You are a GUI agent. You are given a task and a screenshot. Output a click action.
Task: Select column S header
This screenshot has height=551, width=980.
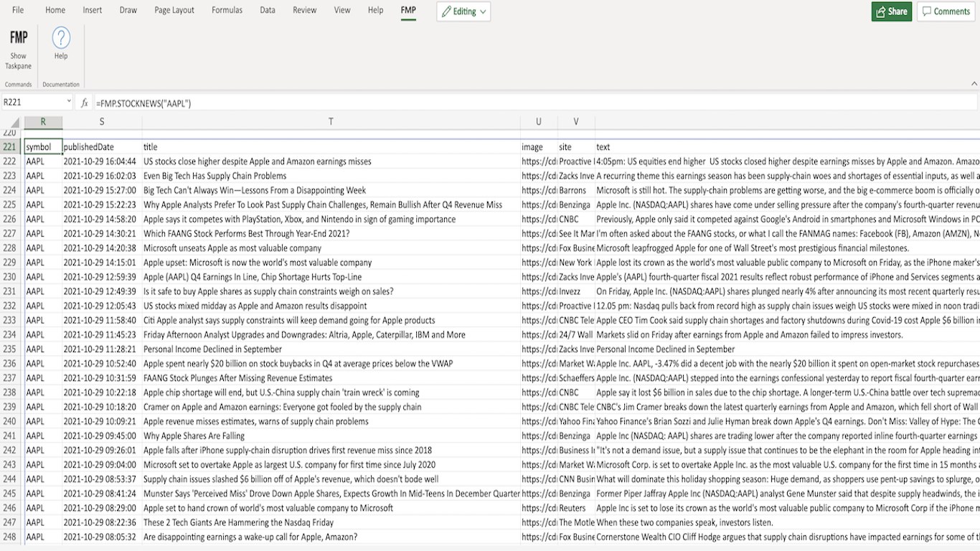pos(102,122)
